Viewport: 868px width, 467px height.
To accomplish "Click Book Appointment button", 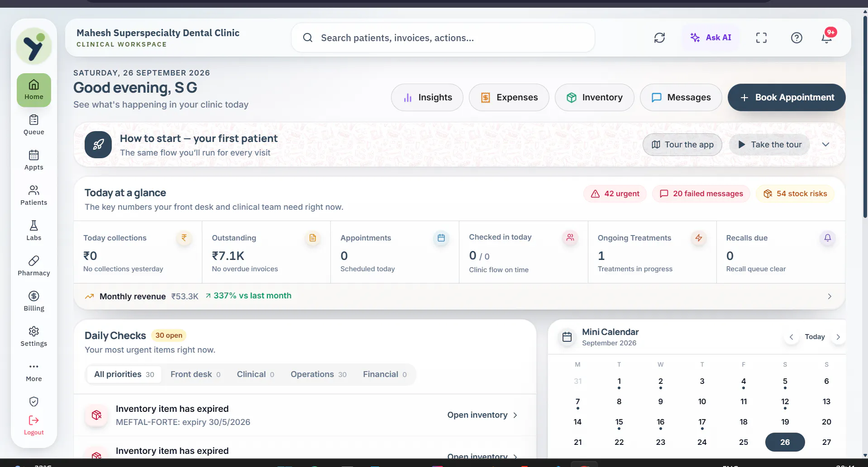I will [787, 98].
